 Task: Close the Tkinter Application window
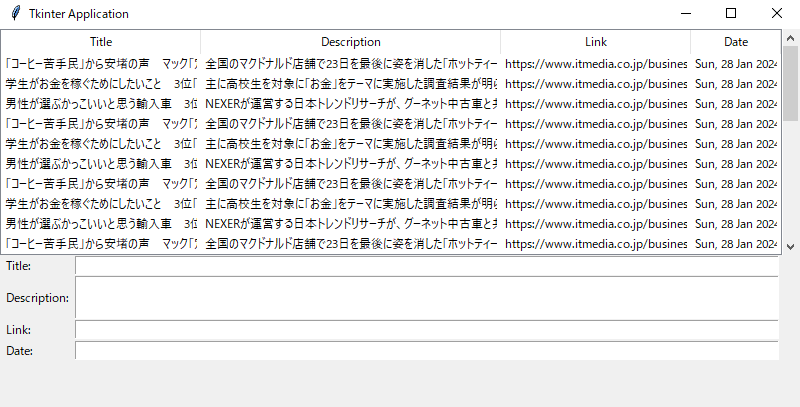(777, 14)
